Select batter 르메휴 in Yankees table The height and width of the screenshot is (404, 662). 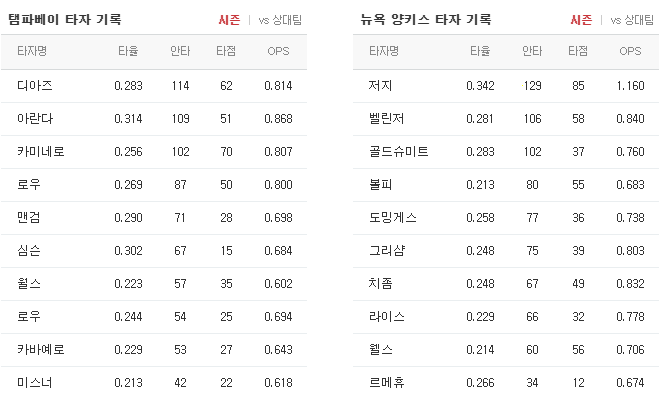[387, 382]
